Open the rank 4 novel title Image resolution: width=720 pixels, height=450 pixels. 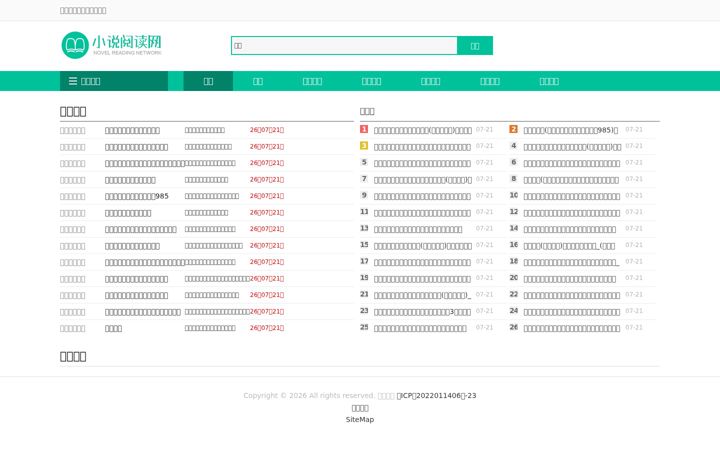572,147
